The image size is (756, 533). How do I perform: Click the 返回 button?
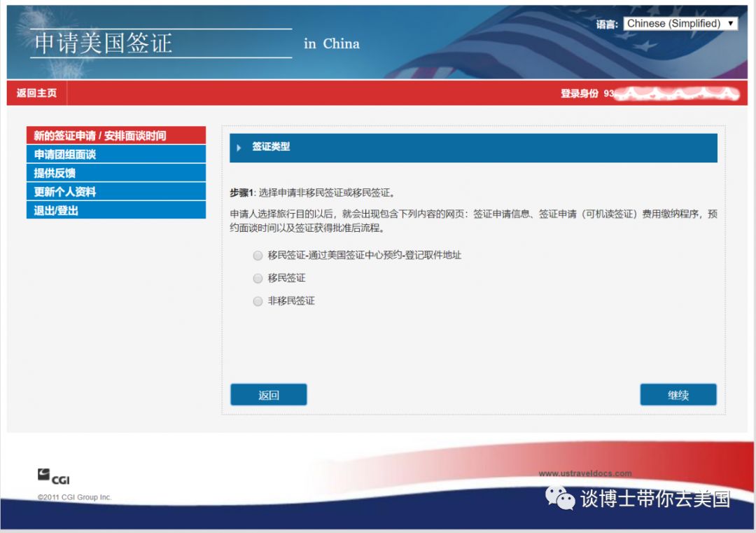(x=268, y=394)
